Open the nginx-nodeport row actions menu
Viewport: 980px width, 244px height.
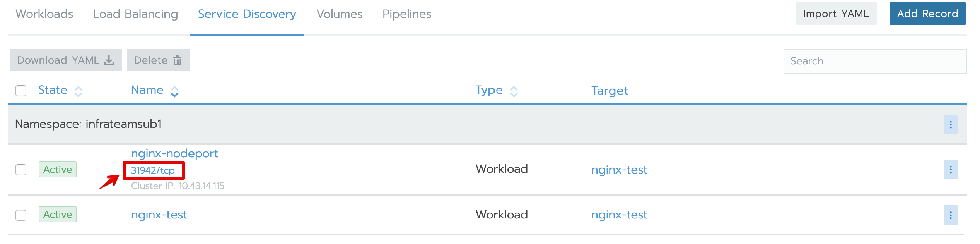click(951, 169)
